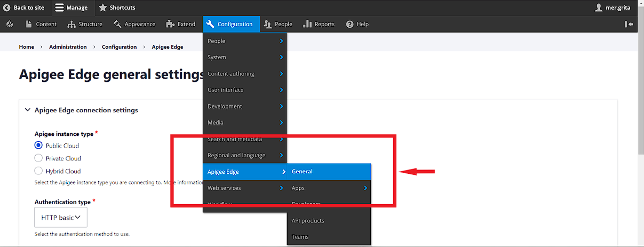Select Public Cloud instance type
Viewport: 644px width, 247px height.
(x=38, y=145)
